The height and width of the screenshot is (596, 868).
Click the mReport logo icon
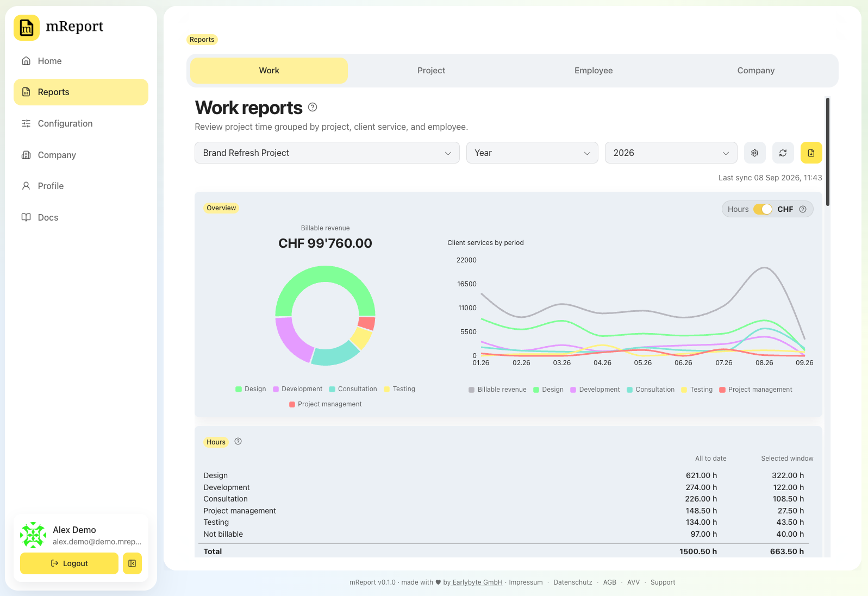pyautogui.click(x=27, y=27)
